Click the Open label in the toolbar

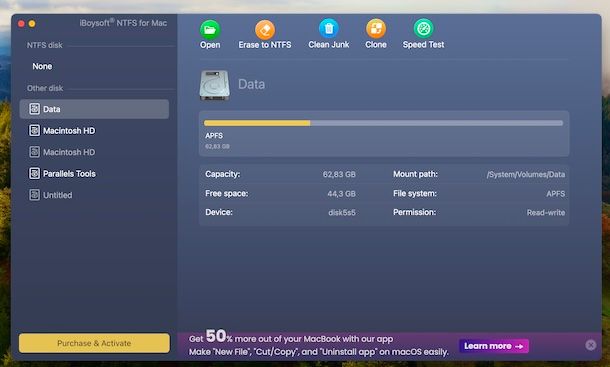(x=210, y=45)
